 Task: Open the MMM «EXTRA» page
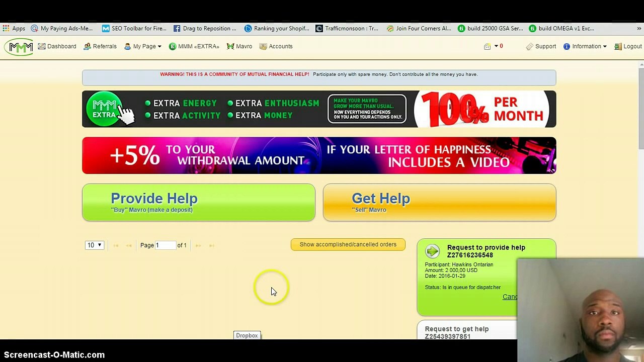pos(194,46)
